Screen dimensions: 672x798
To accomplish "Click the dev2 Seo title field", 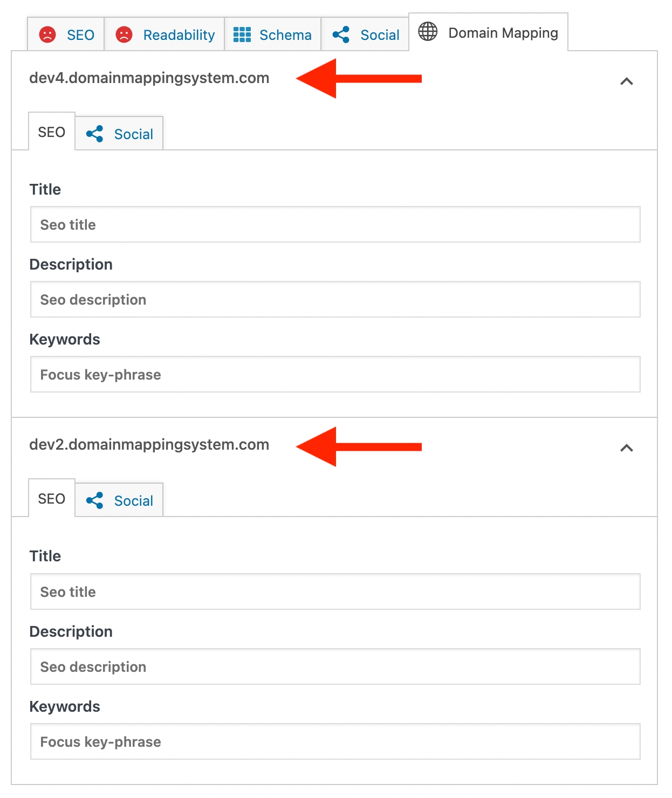I will (x=335, y=592).
